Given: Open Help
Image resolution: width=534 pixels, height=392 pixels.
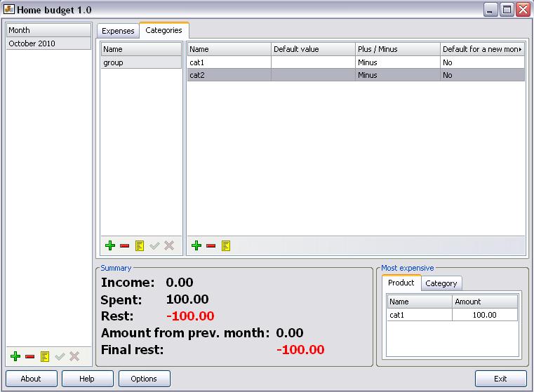Looking at the screenshot, I should [87, 379].
